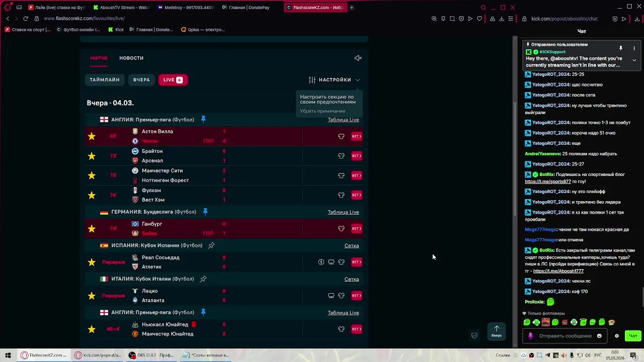Click the settings sliders icon beside Настройки

pyautogui.click(x=312, y=79)
